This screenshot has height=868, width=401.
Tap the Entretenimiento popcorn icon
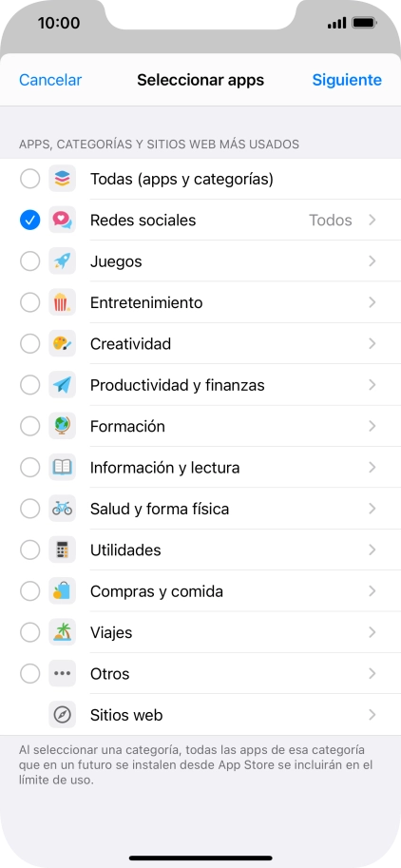pyautogui.click(x=62, y=302)
